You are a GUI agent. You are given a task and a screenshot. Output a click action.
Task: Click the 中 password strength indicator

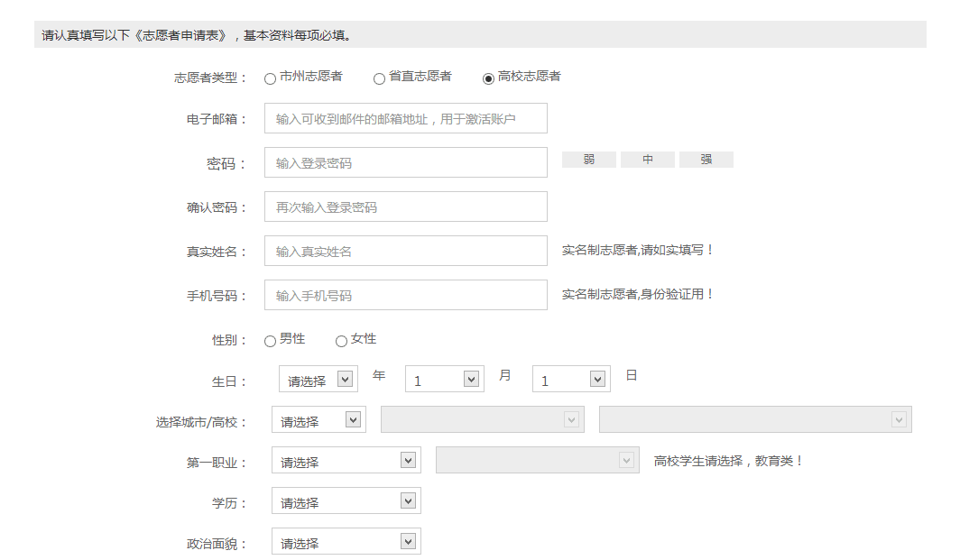(x=647, y=160)
